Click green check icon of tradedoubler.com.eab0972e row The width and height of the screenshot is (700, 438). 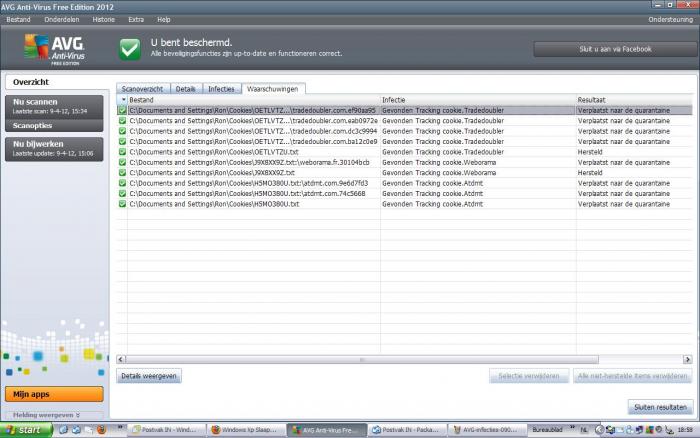point(122,121)
